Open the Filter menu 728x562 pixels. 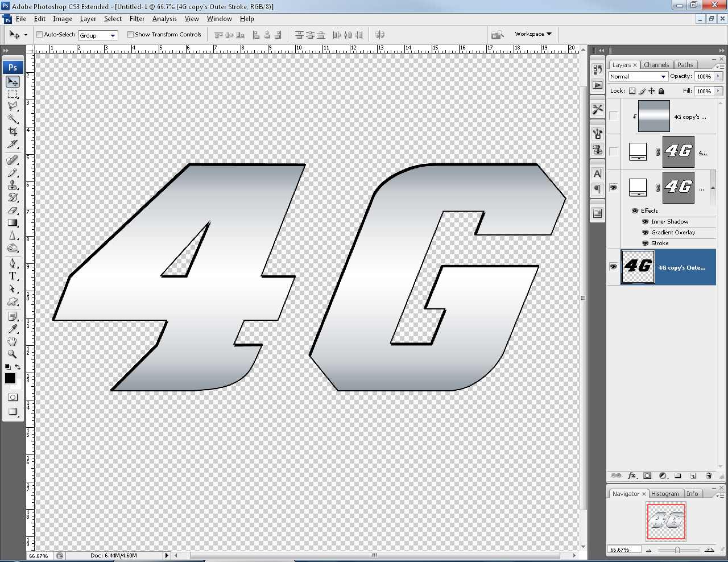137,19
